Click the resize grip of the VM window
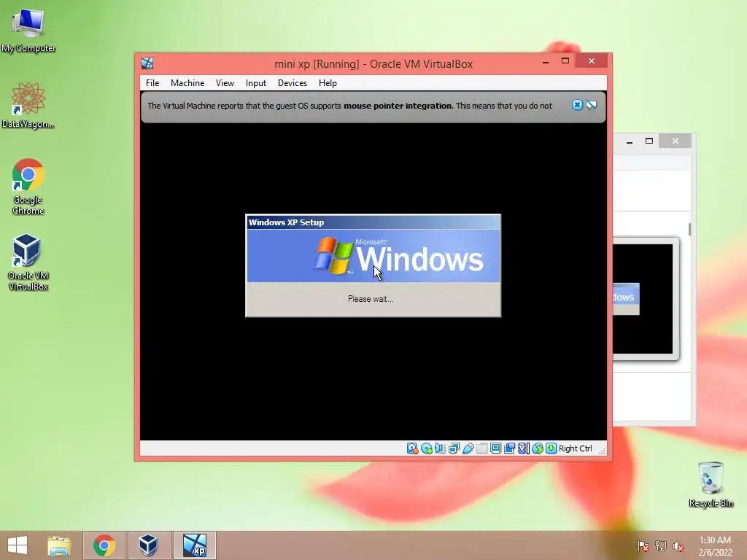747x560 pixels. coord(602,450)
